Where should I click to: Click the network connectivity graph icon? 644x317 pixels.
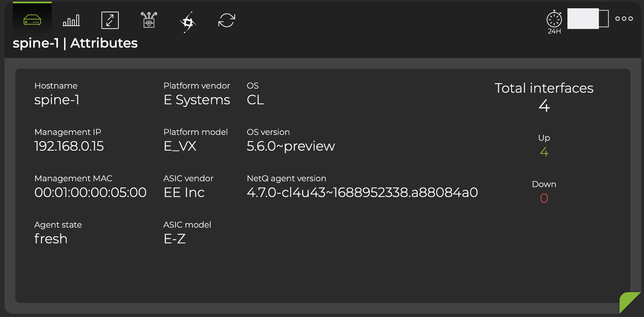point(187,19)
